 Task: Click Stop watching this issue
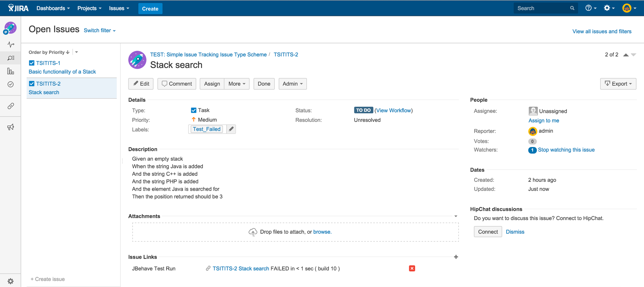[x=566, y=150]
